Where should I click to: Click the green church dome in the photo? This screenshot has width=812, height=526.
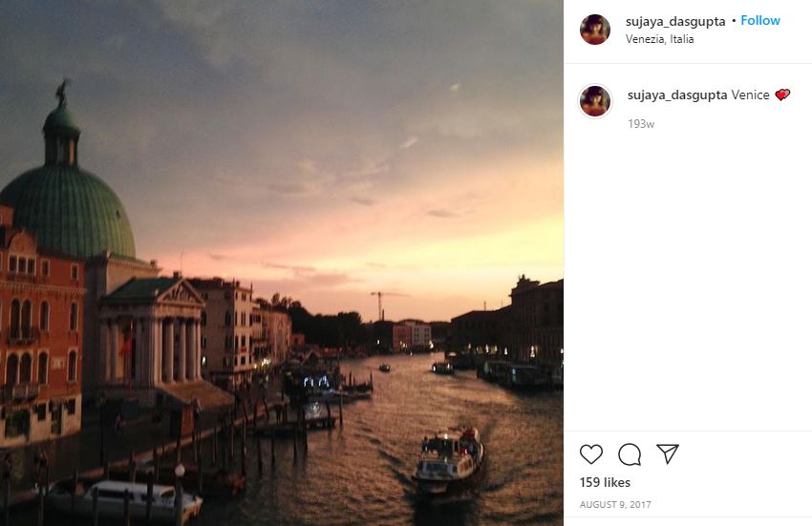pos(67,210)
